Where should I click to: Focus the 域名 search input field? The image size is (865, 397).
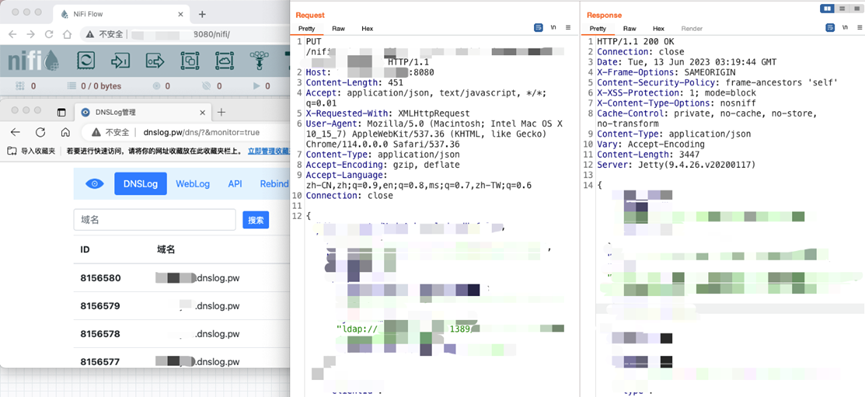(x=154, y=219)
